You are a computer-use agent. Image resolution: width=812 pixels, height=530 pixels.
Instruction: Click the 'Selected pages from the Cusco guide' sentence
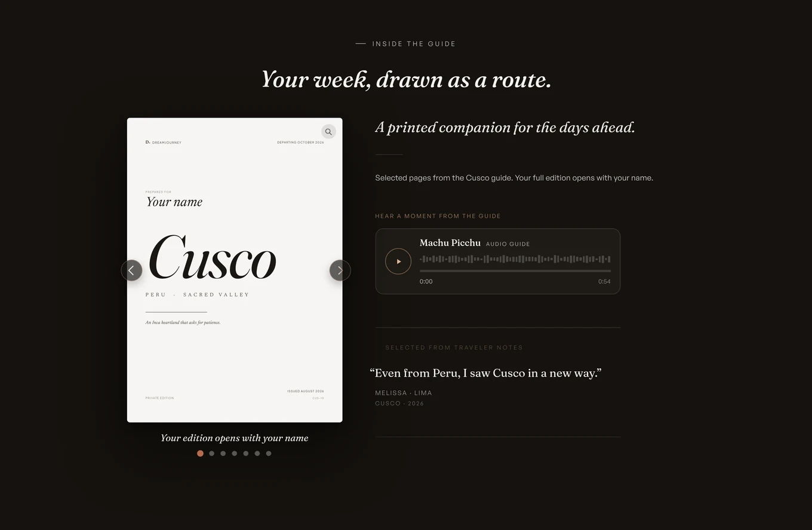click(x=514, y=178)
